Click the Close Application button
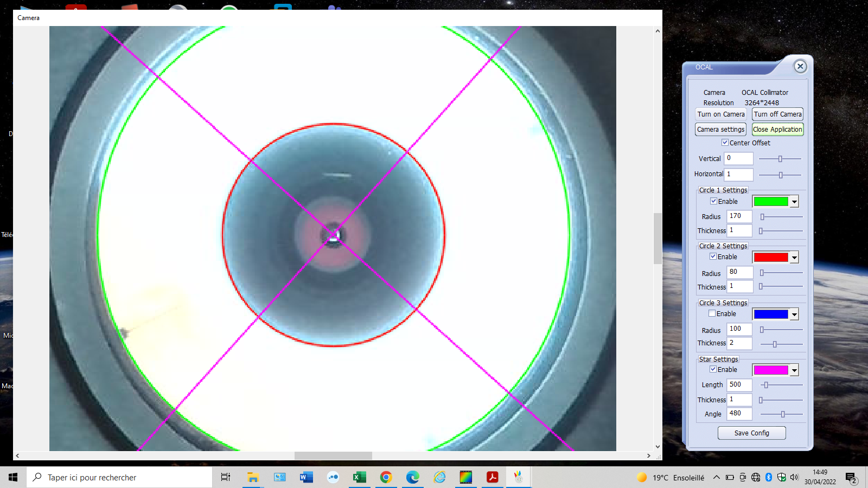Image resolution: width=868 pixels, height=488 pixels. 777,130
